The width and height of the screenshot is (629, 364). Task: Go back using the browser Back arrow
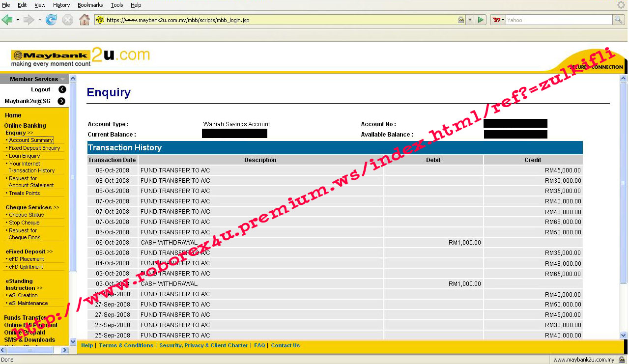pyautogui.click(x=7, y=20)
